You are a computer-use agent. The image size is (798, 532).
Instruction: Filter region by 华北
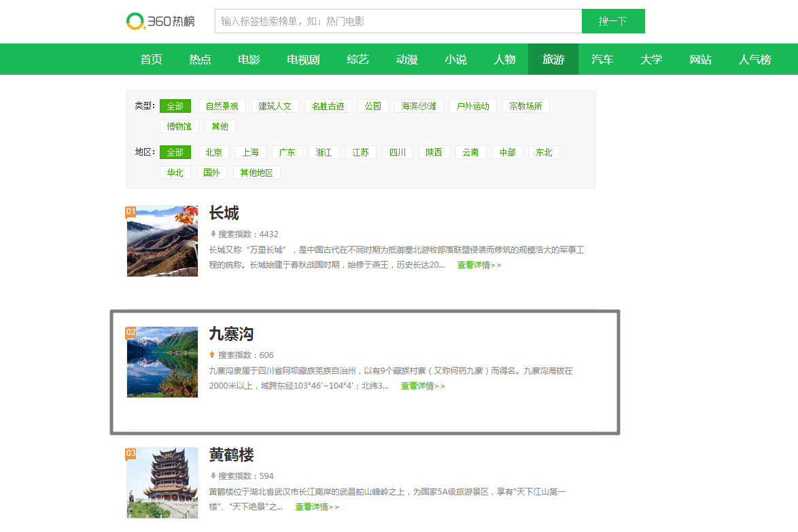175,173
